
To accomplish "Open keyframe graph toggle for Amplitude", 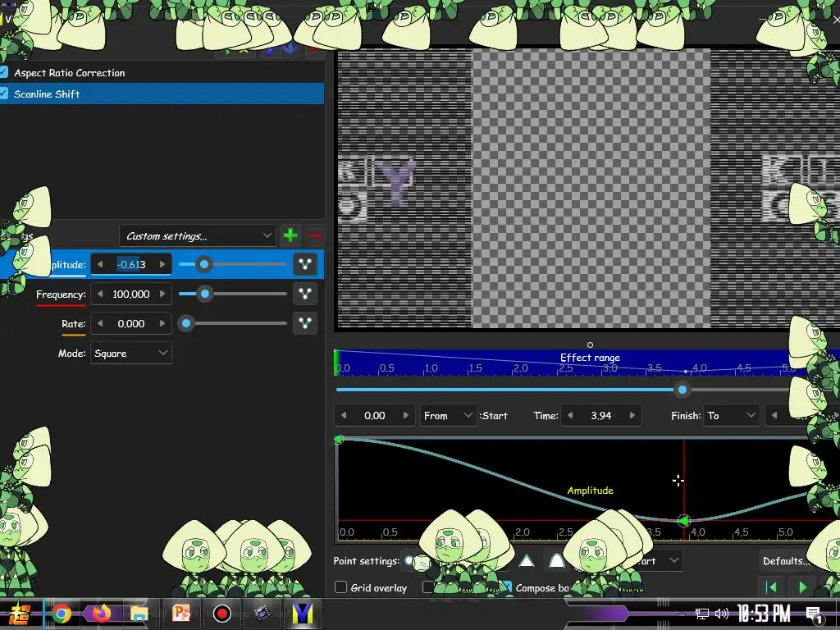I will coord(305,264).
